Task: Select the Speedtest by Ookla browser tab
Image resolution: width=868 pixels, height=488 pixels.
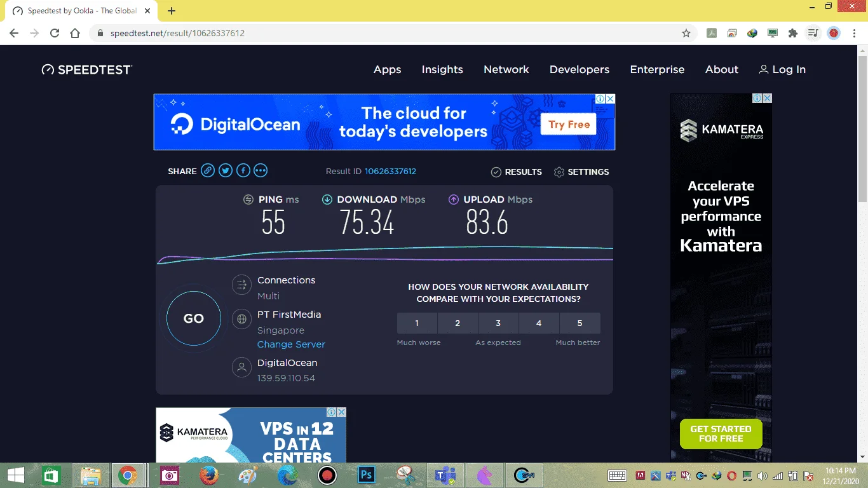Action: (x=81, y=11)
